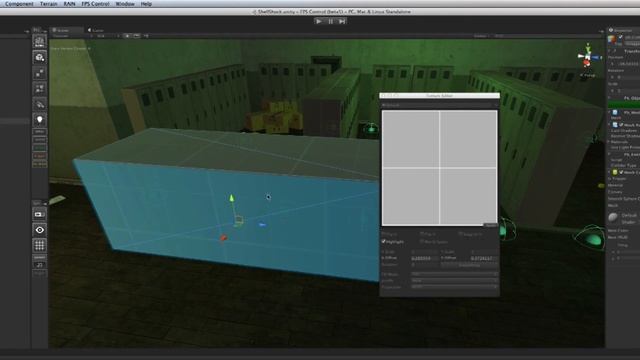This screenshot has width=640, height=360.
Task: Click the green bar in Inspector
Action: coord(624,105)
